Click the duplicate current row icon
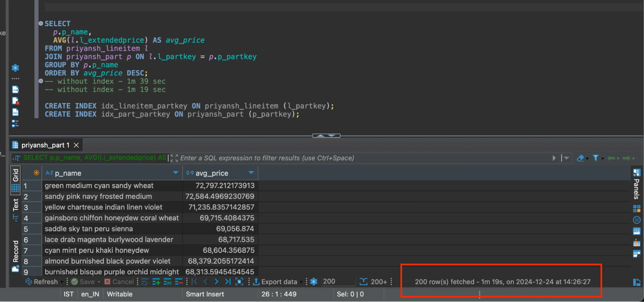Image resolution: width=644 pixels, height=302 pixels. coord(168,282)
